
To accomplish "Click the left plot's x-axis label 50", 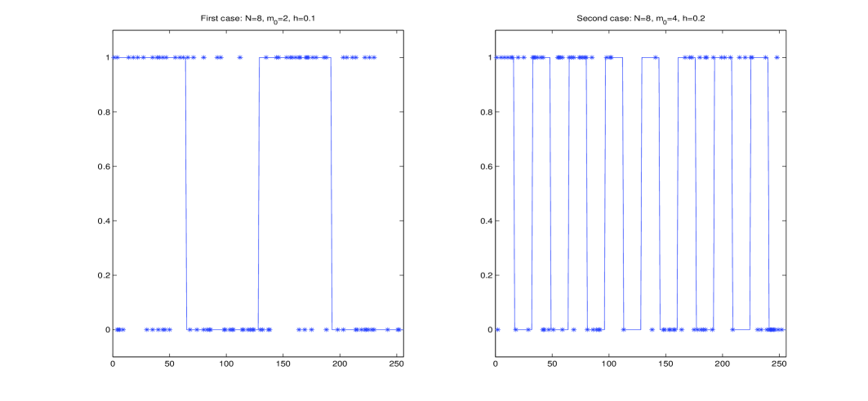I will tap(169, 366).
